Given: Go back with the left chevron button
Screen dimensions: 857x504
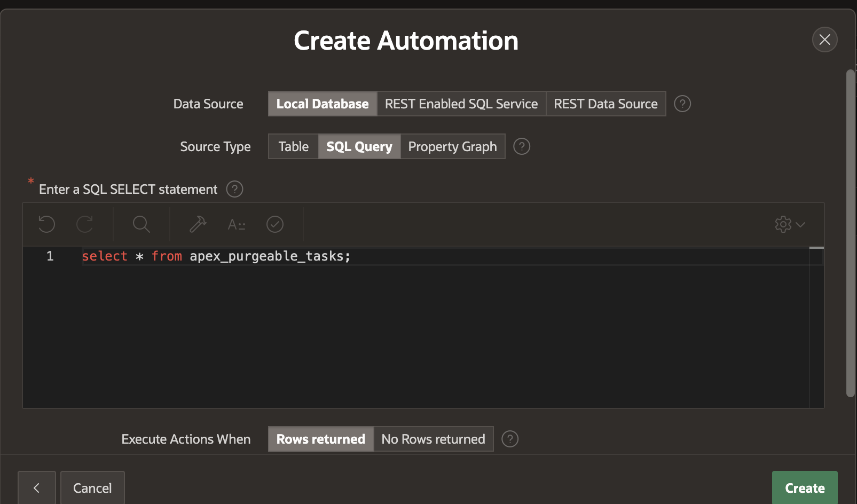Looking at the screenshot, I should coord(36,488).
